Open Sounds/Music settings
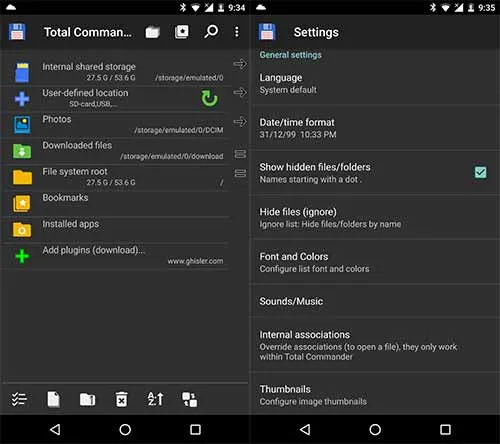Viewport: 500px width, 444px height. click(375, 301)
